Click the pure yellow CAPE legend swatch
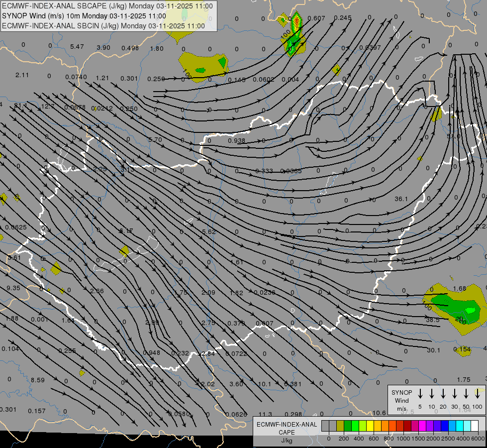The image size is (487, 448). (x=370, y=426)
